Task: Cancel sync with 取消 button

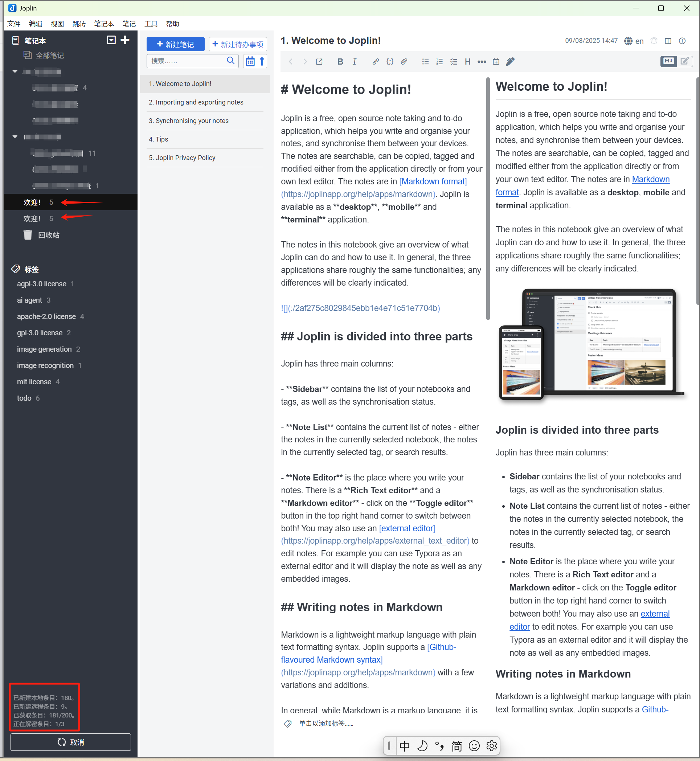Action: click(71, 742)
